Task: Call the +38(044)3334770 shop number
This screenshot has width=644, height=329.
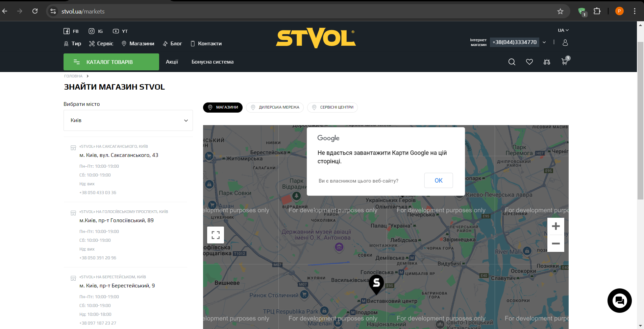Action: click(x=514, y=42)
